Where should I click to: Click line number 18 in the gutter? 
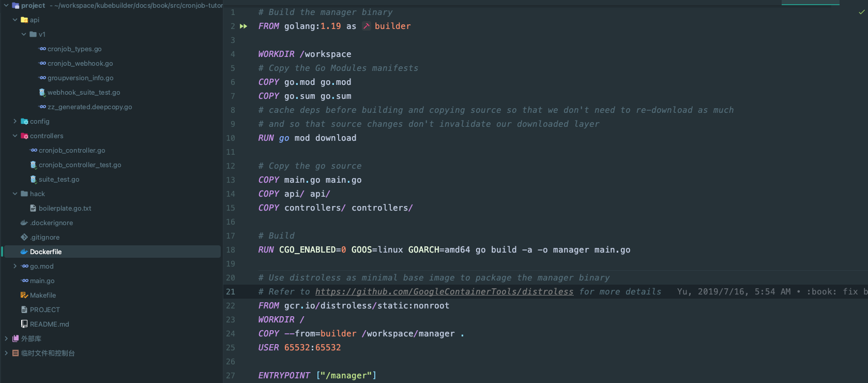(230, 249)
